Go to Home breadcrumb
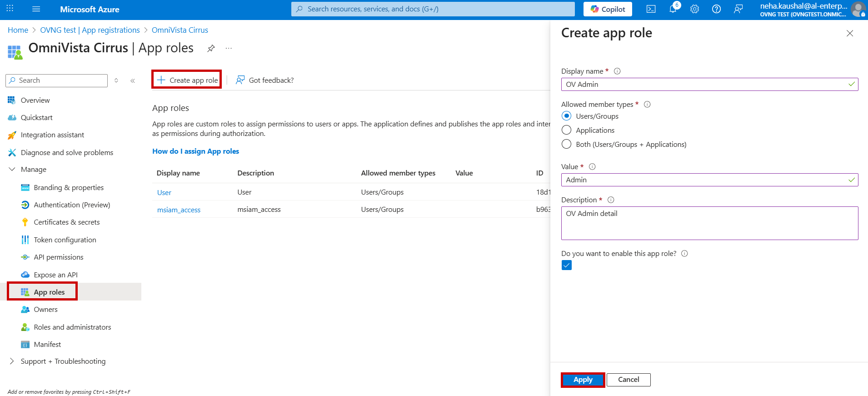Screen dimensions: 868x396 point(18,30)
